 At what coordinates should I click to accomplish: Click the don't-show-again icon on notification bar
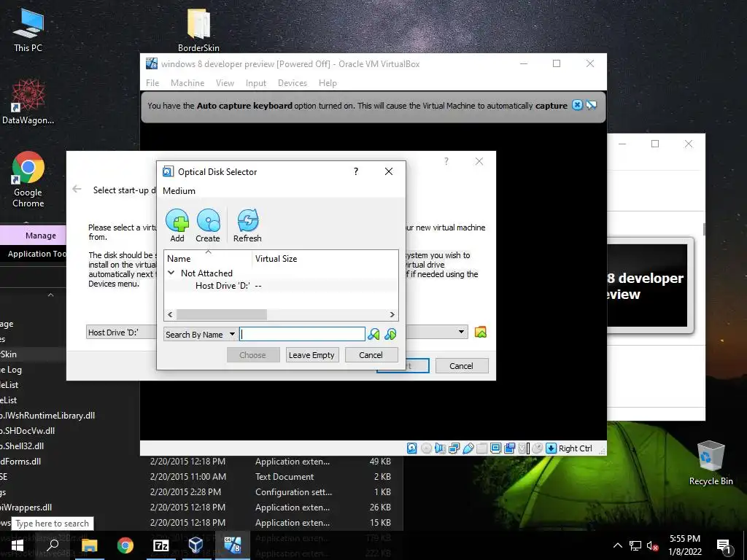point(591,105)
